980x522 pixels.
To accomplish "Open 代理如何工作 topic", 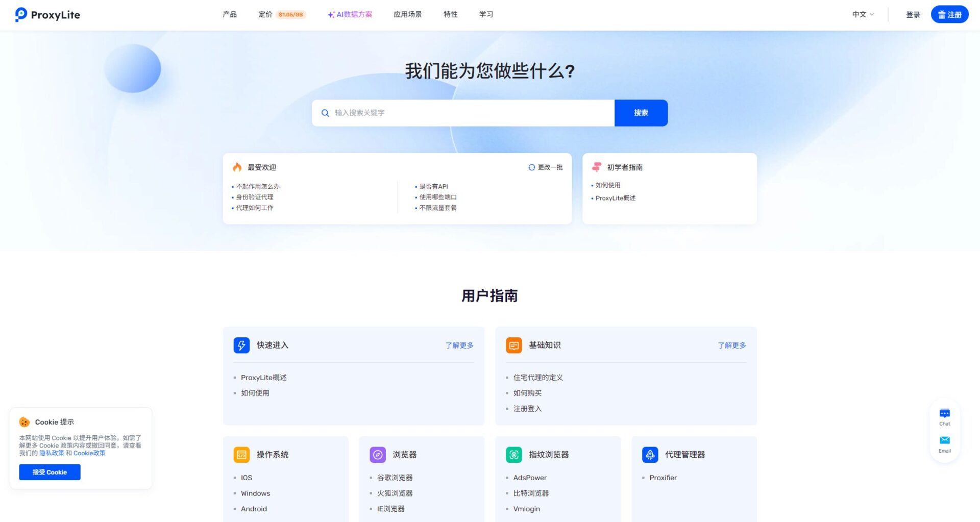I will tap(255, 208).
